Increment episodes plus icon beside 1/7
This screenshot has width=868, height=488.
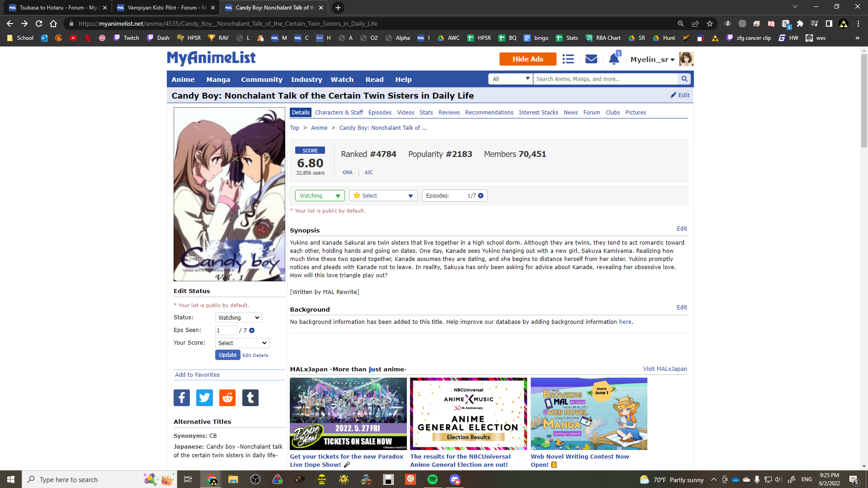[481, 196]
